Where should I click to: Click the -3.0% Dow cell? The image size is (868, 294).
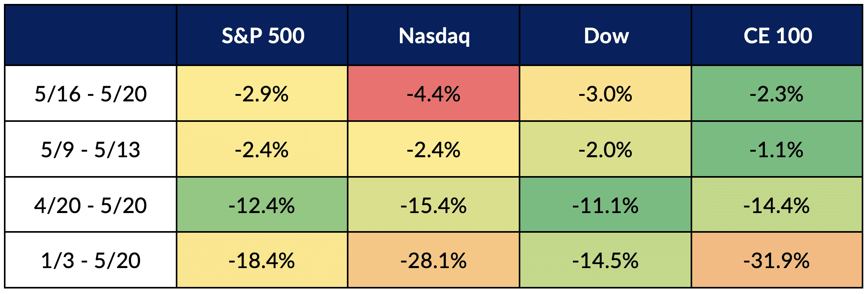point(605,94)
